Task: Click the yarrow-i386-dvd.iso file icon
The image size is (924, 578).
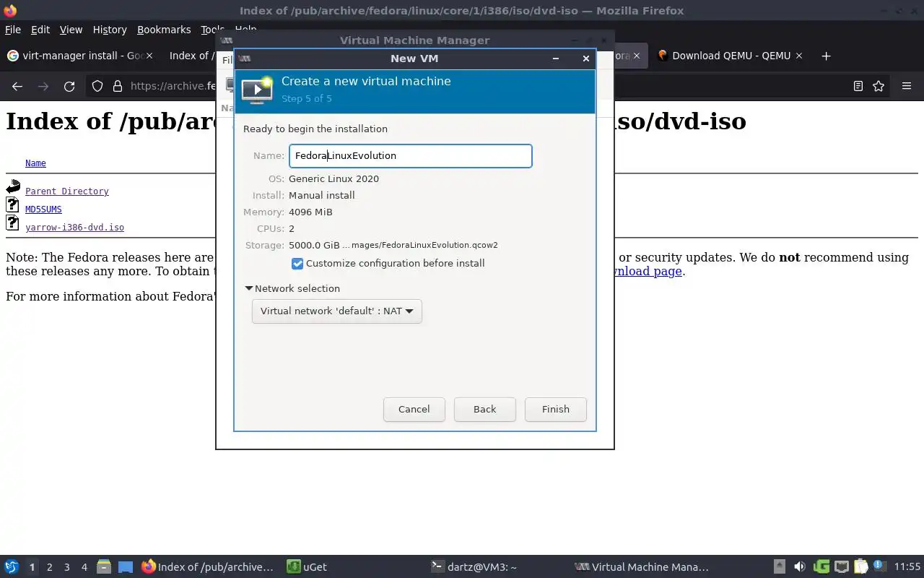Action: 12,223
